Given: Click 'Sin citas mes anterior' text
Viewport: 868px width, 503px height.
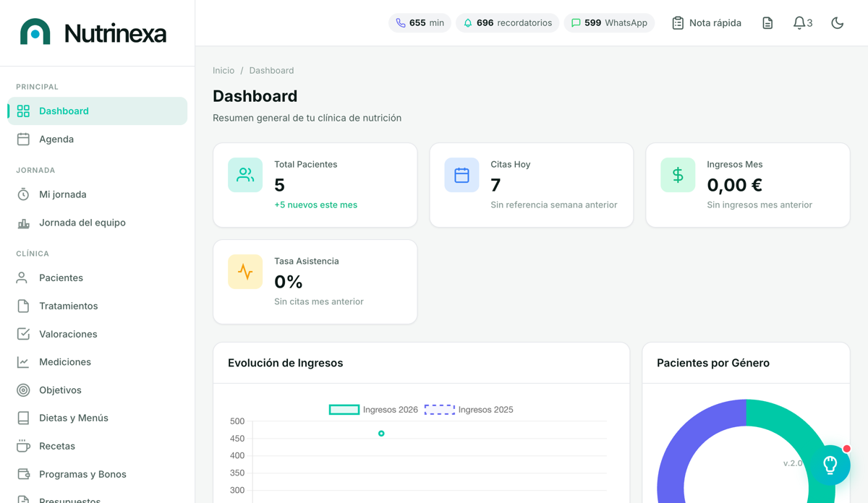Looking at the screenshot, I should coord(319,301).
